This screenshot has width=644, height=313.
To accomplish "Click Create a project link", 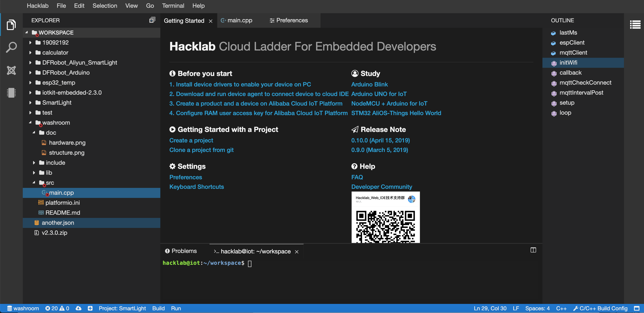I will (191, 140).
